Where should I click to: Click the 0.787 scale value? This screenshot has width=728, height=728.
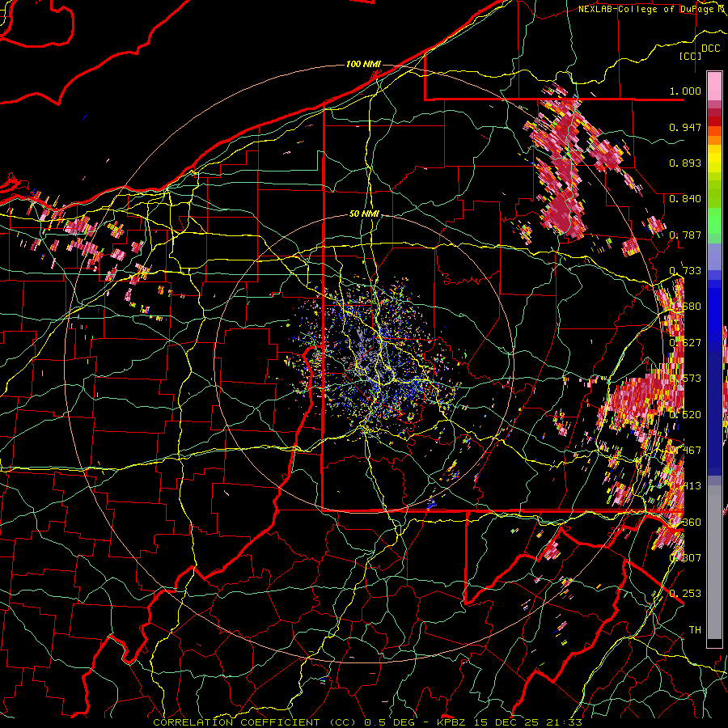tap(685, 235)
